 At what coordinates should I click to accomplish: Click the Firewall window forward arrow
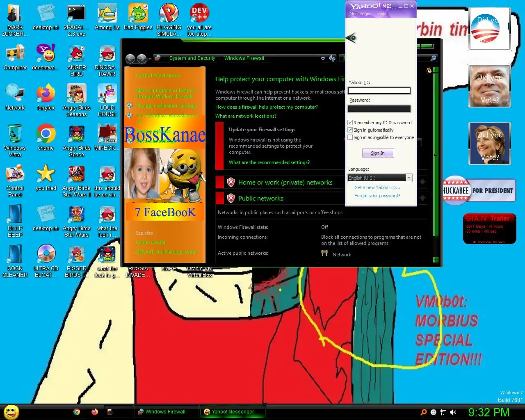point(142,59)
